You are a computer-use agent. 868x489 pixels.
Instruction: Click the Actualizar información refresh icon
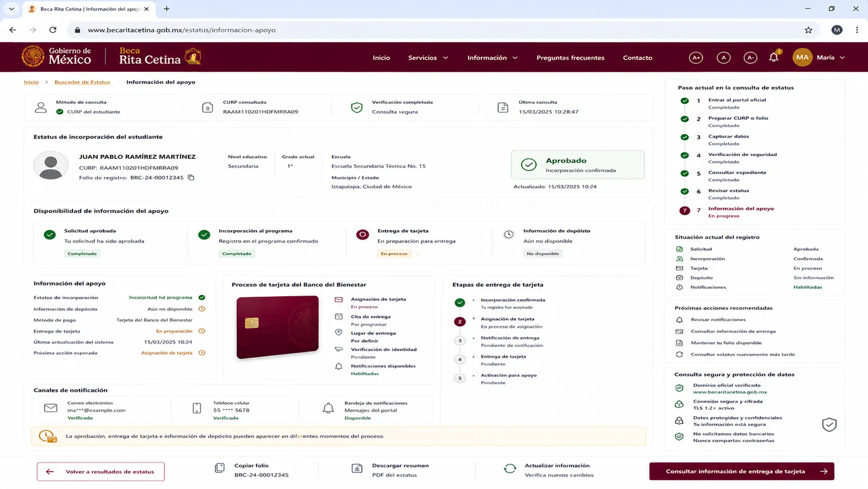pos(510,468)
